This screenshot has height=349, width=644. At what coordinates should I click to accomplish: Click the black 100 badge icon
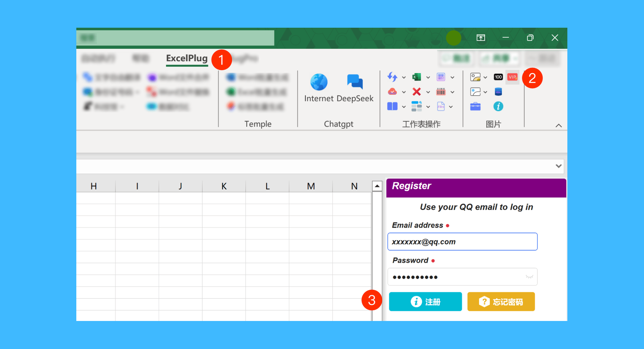498,77
